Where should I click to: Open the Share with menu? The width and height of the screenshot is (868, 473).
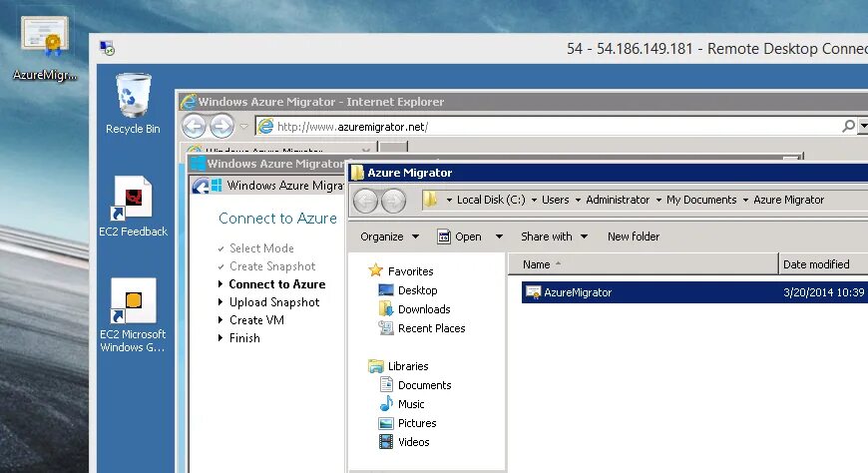[x=554, y=236]
